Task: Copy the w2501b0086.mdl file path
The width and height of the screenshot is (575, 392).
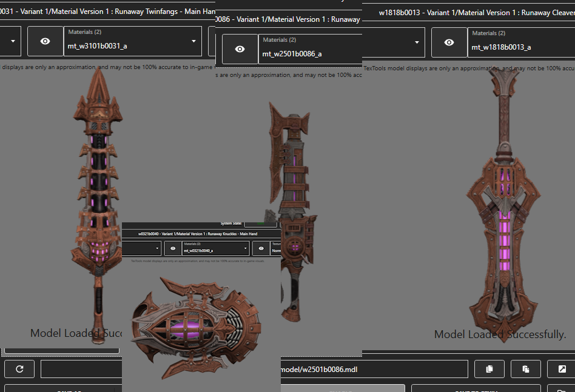Action: pyautogui.click(x=489, y=369)
